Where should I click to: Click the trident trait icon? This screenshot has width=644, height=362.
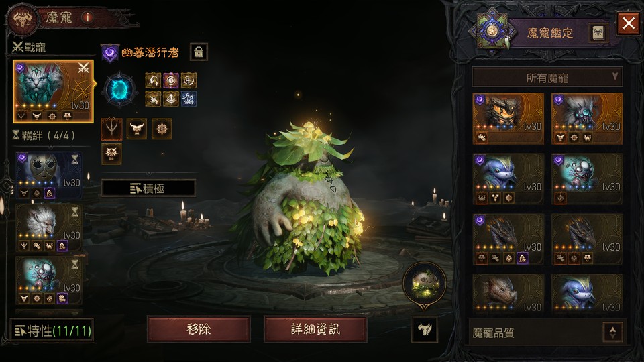[111, 129]
